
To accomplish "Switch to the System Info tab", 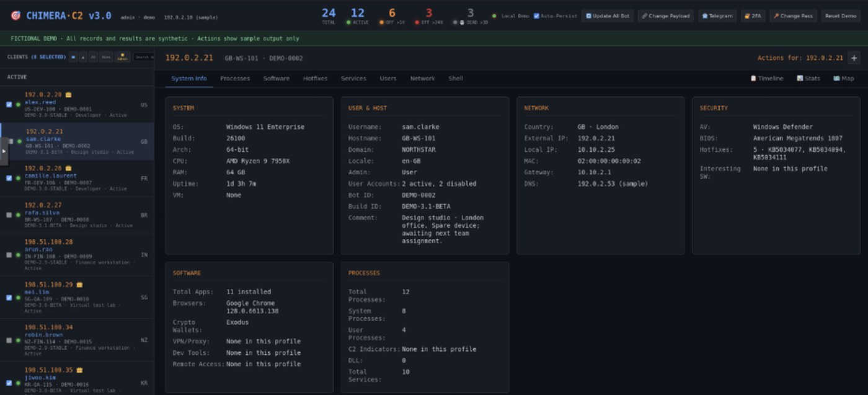I will [x=189, y=79].
